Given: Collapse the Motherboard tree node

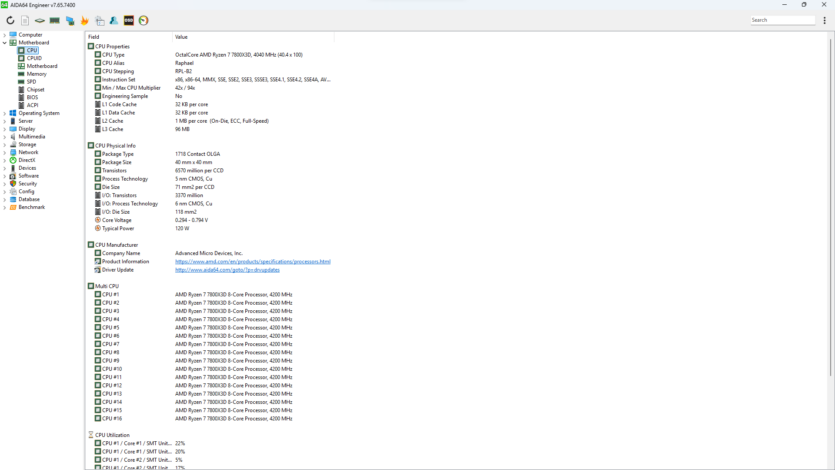Looking at the screenshot, I should [5, 43].
